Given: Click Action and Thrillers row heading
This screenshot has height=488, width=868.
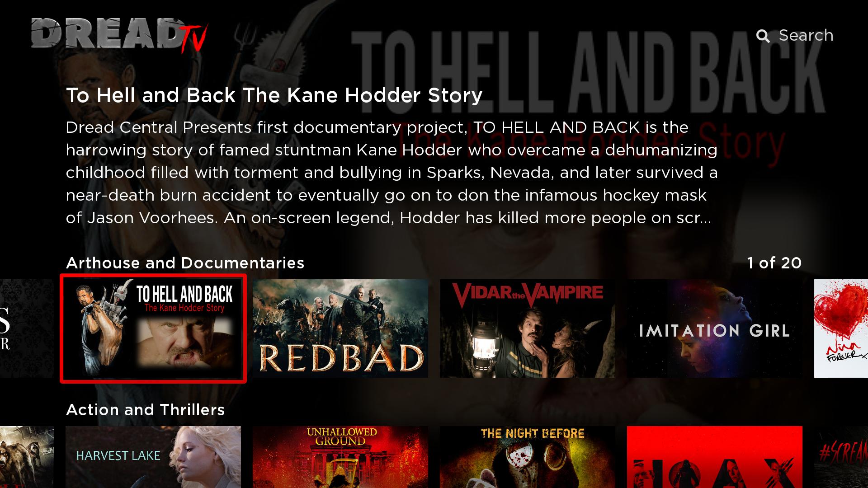Looking at the screenshot, I should [x=146, y=410].
